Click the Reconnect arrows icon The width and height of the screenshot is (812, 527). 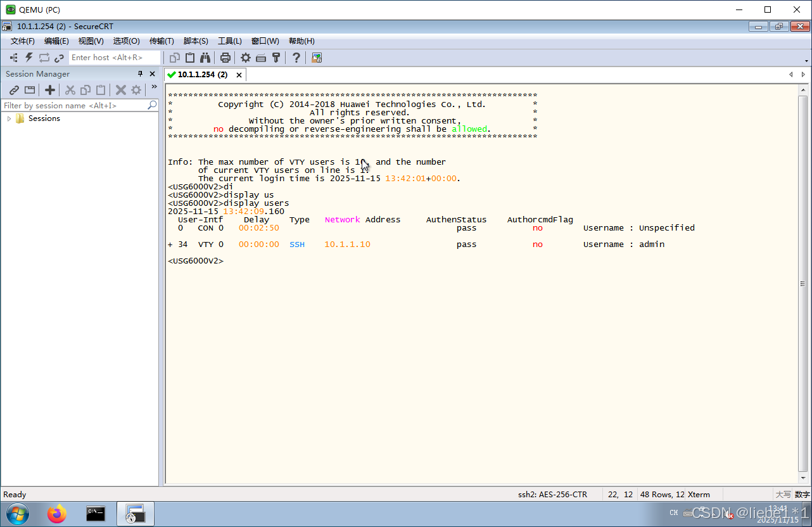tap(44, 58)
